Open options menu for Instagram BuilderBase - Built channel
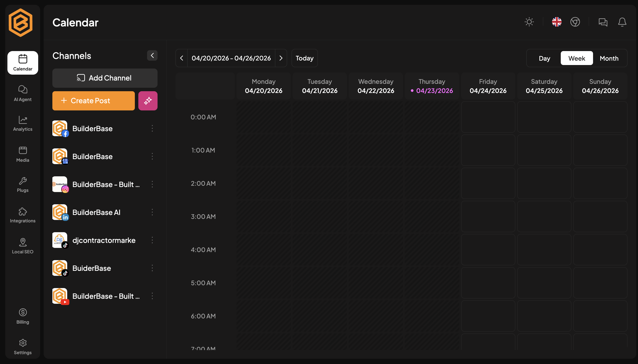This screenshot has height=364, width=638. [x=152, y=184]
